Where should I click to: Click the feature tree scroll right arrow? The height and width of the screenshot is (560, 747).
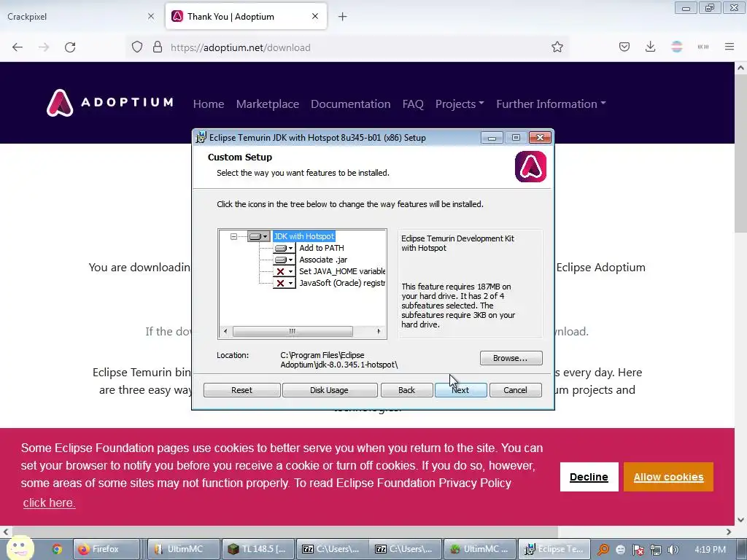pyautogui.click(x=379, y=331)
